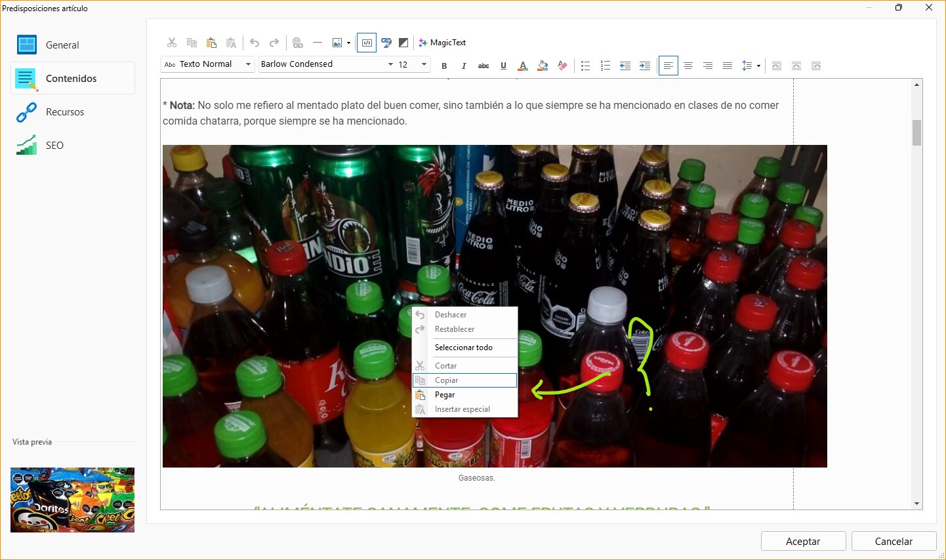Viewport: 946px width, 560px height.
Task: Open the General section in the sidebar
Action: coord(73,45)
